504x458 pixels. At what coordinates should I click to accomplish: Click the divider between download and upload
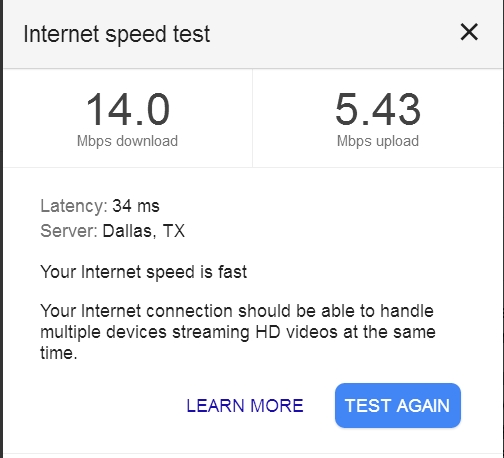(x=252, y=118)
